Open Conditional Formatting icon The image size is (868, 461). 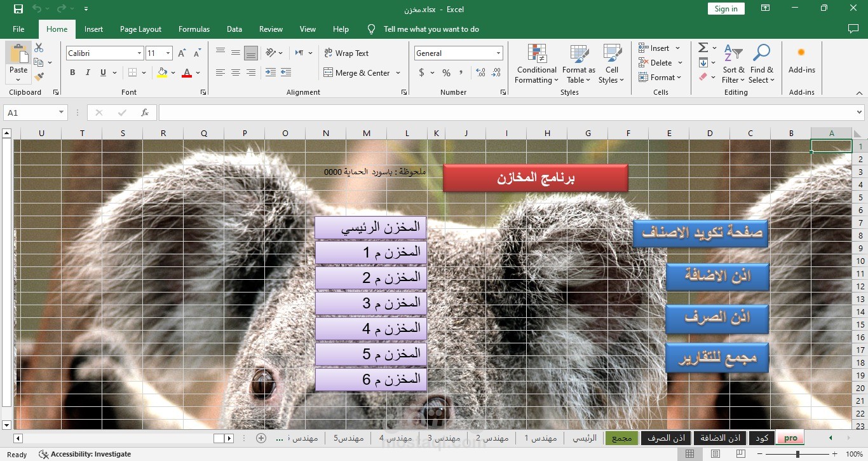(x=537, y=53)
